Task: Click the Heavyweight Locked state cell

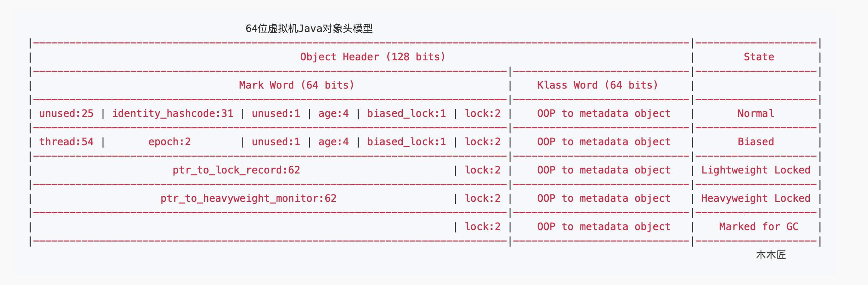Action: 755,198
